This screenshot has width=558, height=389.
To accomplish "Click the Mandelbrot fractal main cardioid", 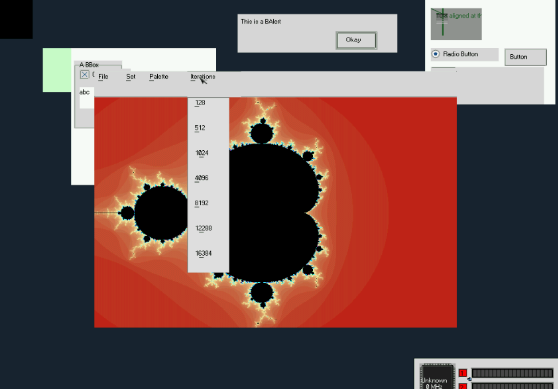I will click(273, 213).
